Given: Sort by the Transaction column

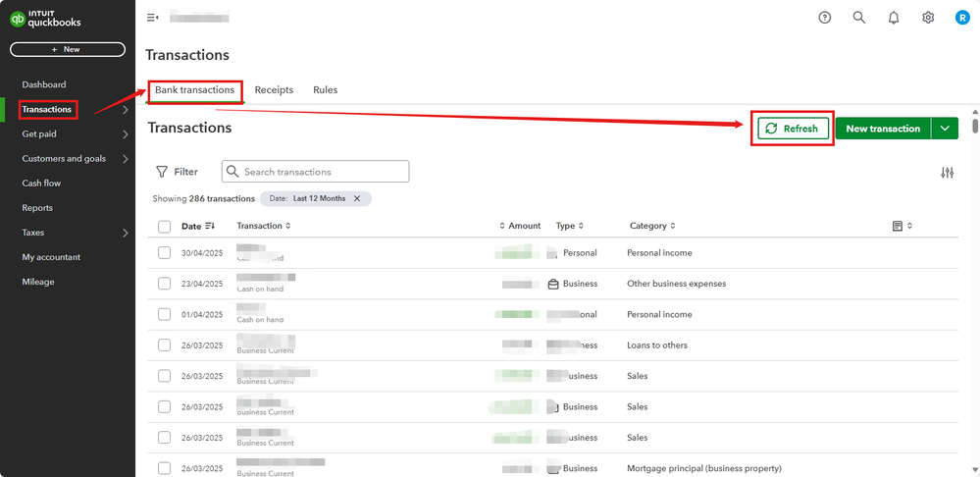Looking at the screenshot, I should [x=264, y=226].
